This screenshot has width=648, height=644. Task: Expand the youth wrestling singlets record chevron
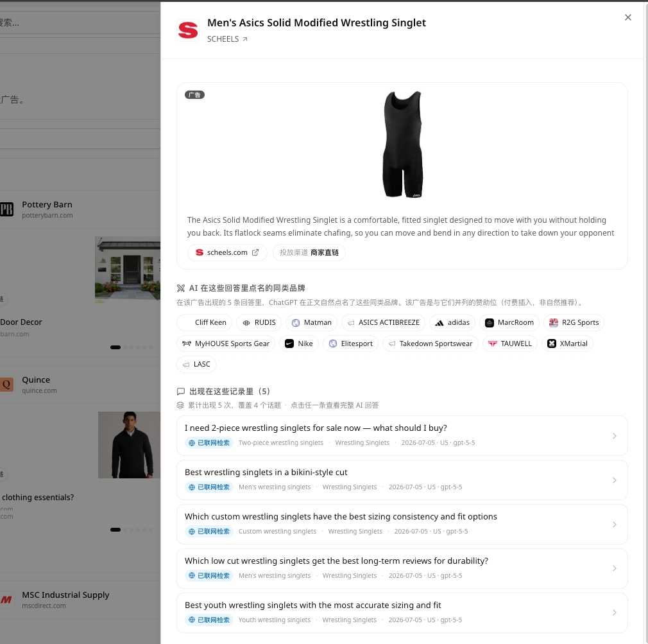(615, 613)
